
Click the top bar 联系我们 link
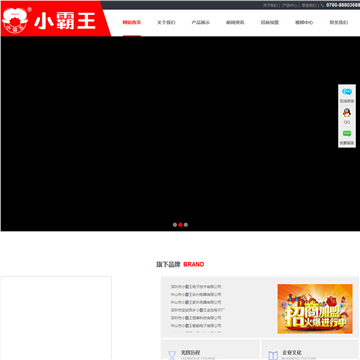click(309, 5)
